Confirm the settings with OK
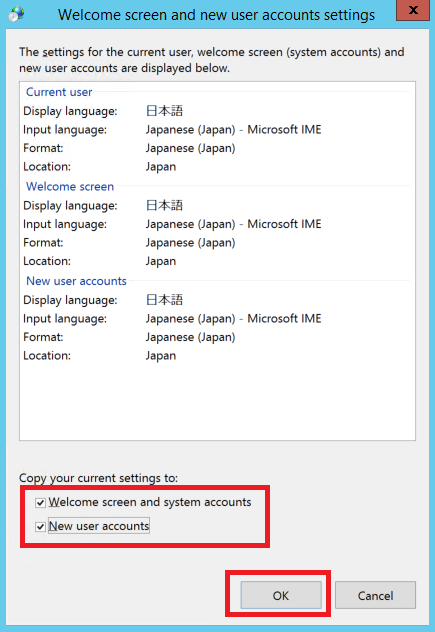 coord(281,595)
